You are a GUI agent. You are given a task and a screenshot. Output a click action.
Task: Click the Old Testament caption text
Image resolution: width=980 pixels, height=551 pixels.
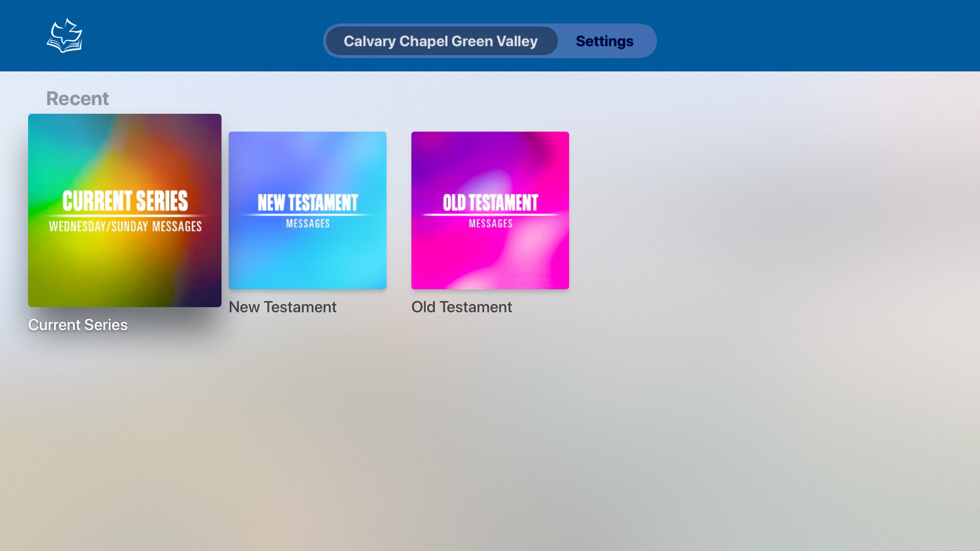[461, 307]
